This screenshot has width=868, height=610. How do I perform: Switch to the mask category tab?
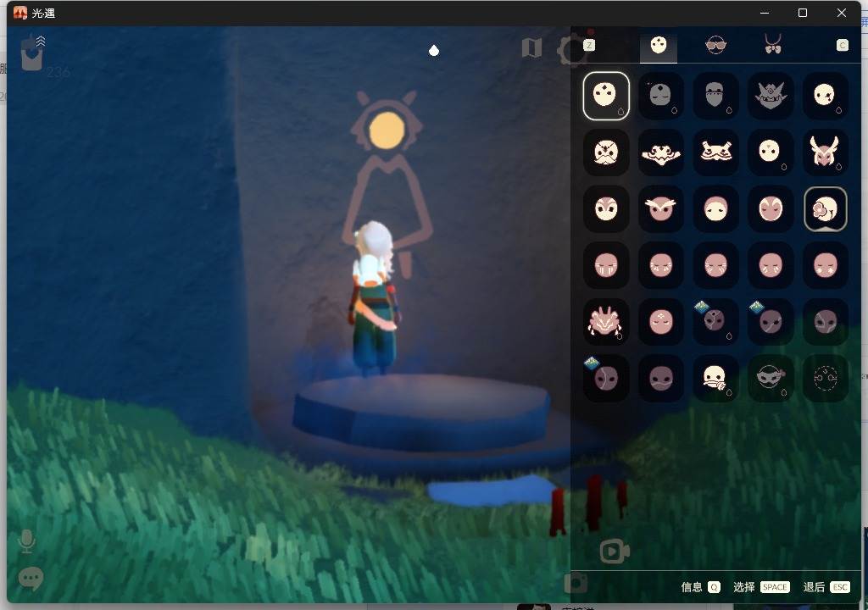(658, 46)
